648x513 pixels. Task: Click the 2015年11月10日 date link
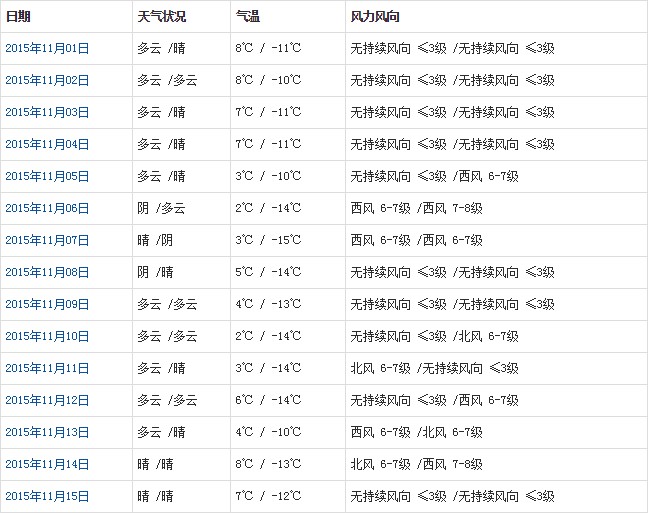point(47,336)
